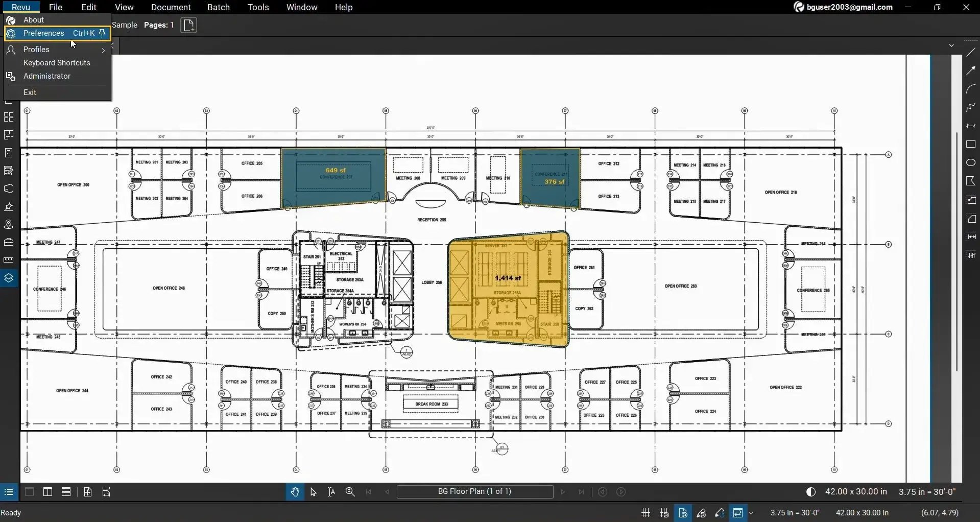This screenshot has height=522, width=980.
Task: Select the Area measurement tool
Action: (971, 219)
